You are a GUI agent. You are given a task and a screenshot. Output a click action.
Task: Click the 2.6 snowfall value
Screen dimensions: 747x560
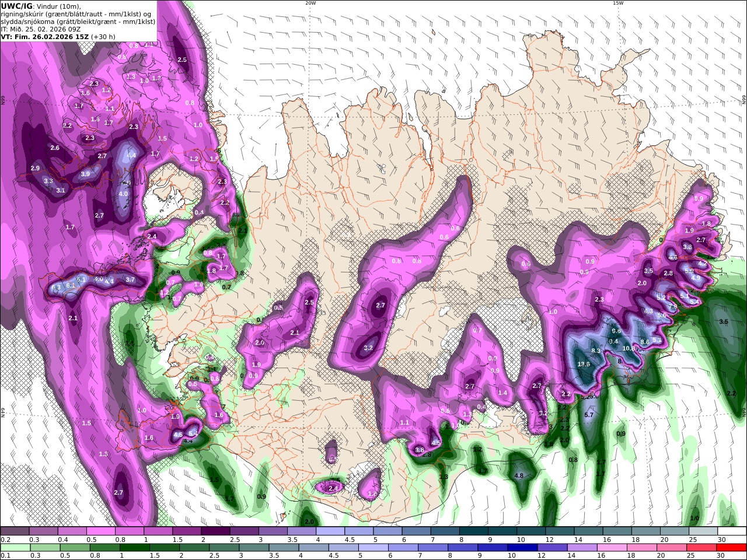pos(55,148)
